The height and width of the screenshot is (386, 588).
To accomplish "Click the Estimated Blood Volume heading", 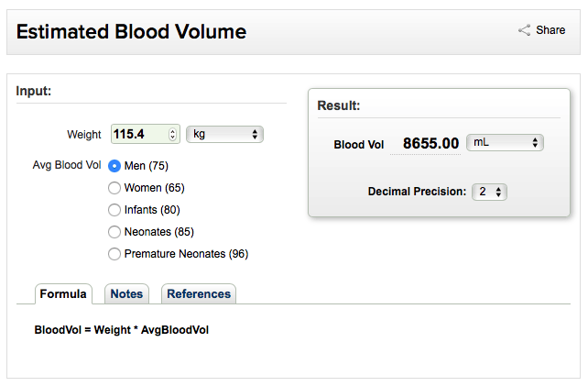I will [131, 31].
